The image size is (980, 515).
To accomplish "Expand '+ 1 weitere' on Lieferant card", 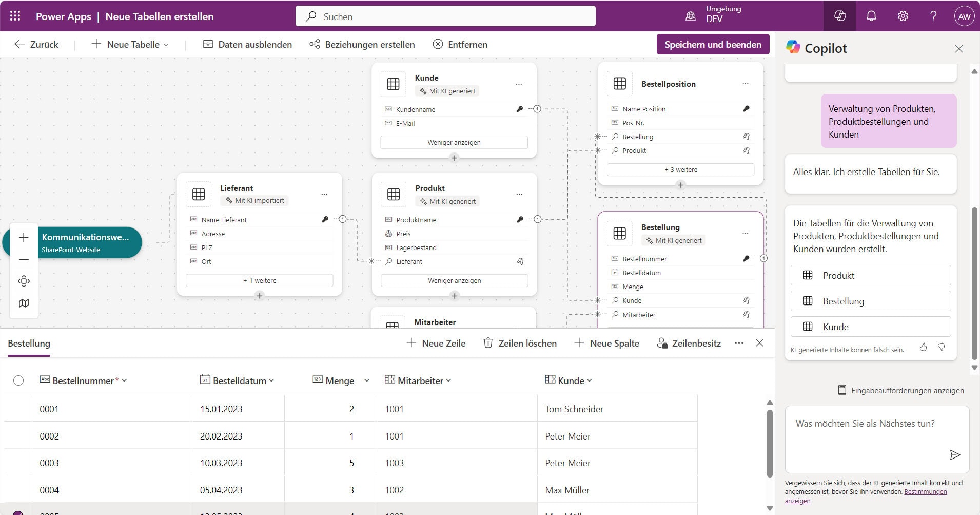I will point(260,281).
